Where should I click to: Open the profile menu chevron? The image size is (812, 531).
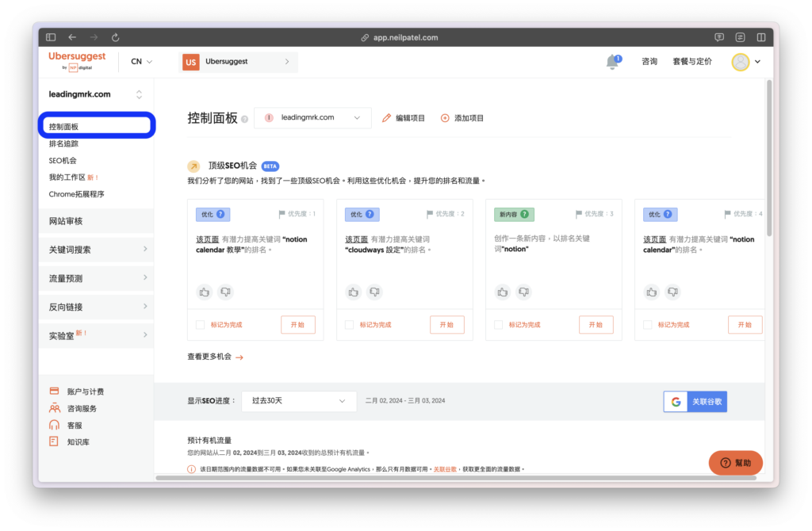pyautogui.click(x=757, y=62)
